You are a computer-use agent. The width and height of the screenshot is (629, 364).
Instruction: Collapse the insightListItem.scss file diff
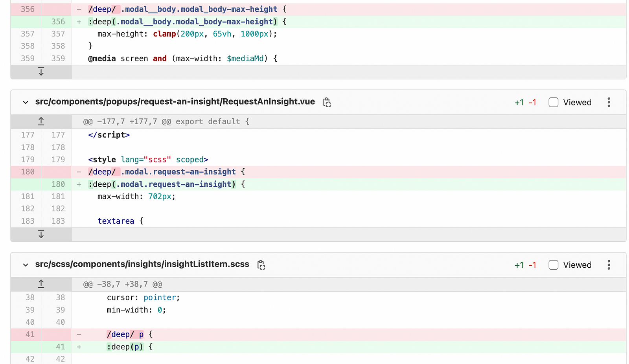[x=26, y=265]
